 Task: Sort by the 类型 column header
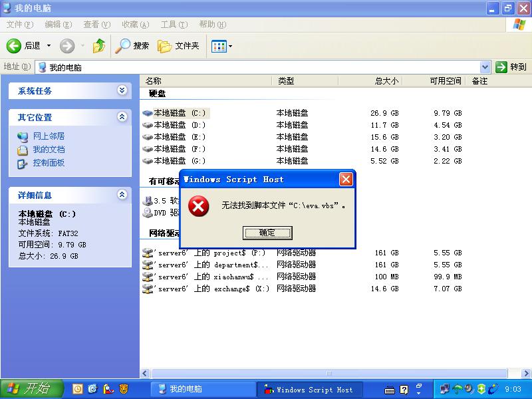(x=305, y=80)
